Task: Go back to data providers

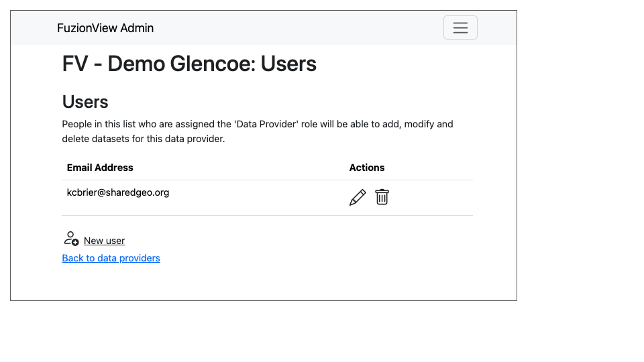Action: (x=111, y=258)
